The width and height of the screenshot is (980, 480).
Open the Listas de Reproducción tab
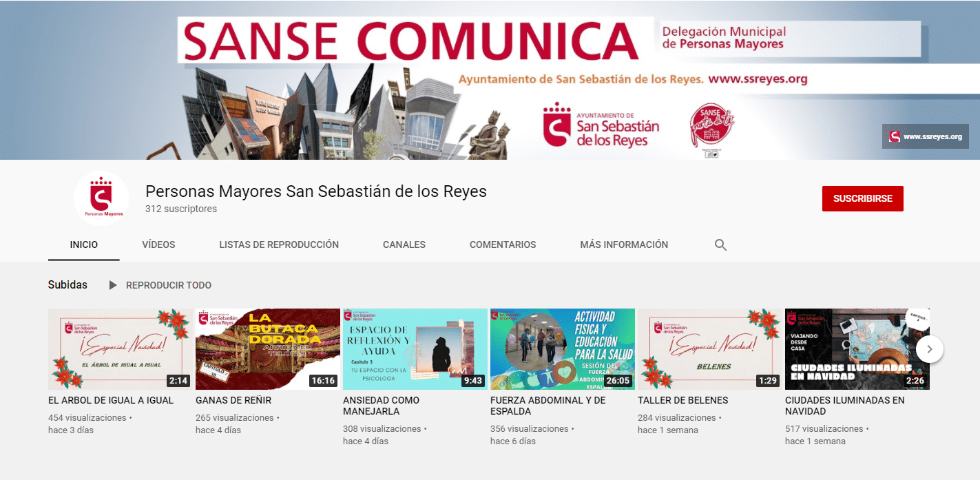coord(279,244)
